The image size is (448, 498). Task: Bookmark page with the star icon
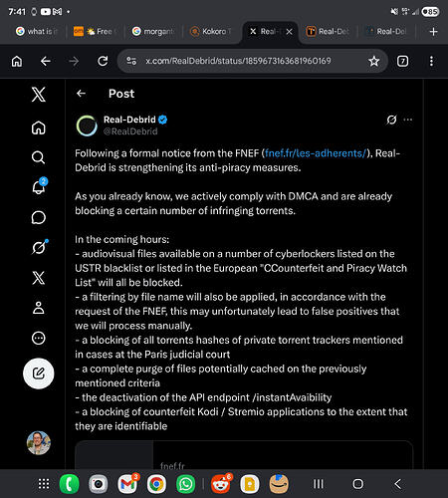374,61
